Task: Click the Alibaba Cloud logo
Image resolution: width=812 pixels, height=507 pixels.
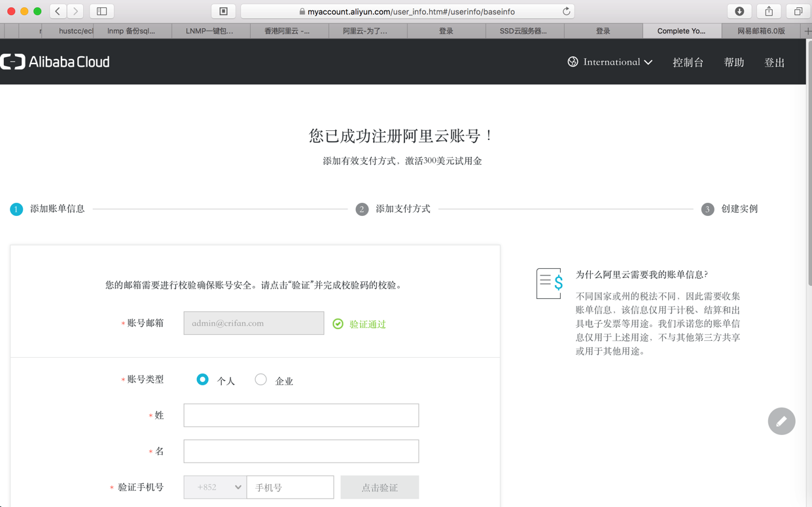Action: (55, 61)
